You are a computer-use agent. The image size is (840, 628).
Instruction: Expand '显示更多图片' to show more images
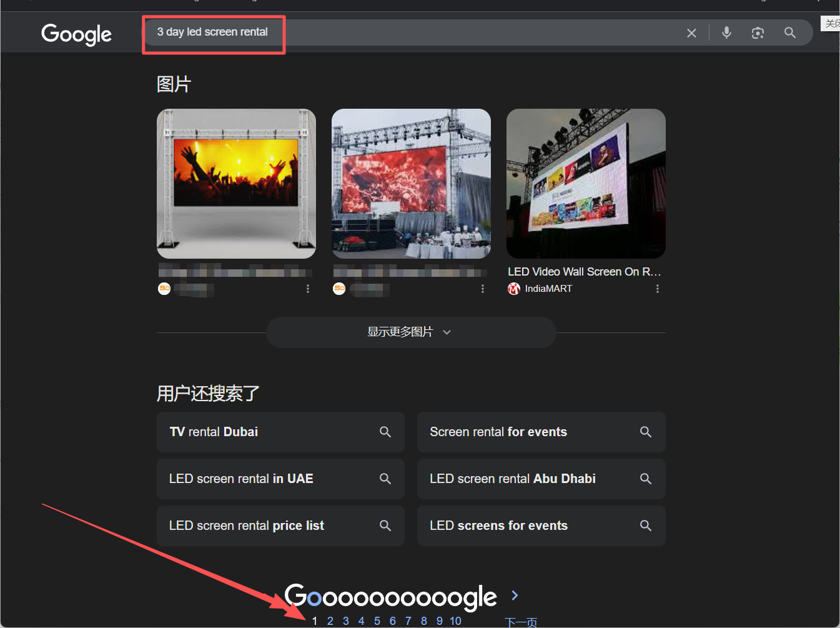[x=411, y=332]
